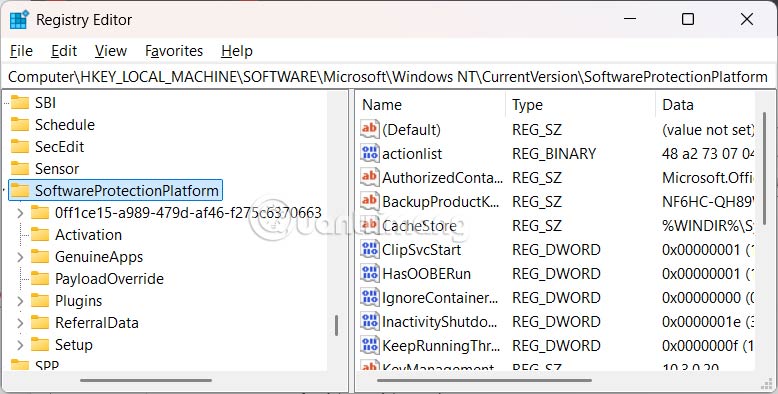Click the GenuineApps folder icon

tap(40, 257)
